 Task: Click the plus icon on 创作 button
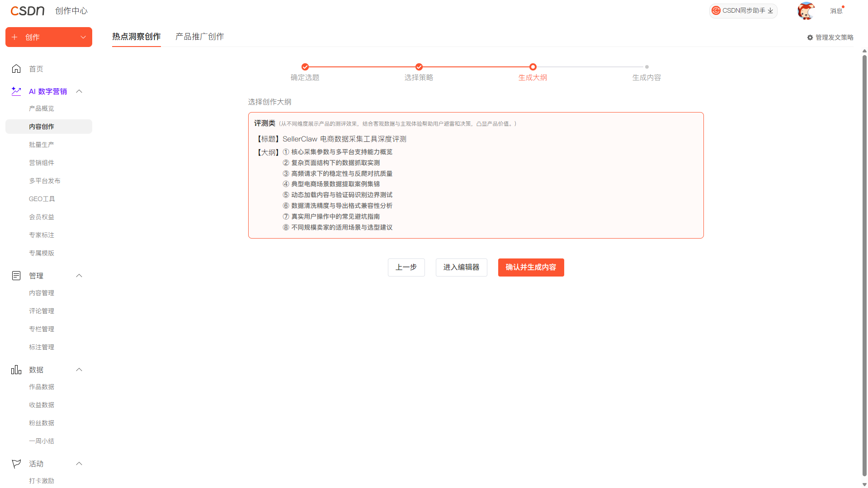tap(14, 37)
